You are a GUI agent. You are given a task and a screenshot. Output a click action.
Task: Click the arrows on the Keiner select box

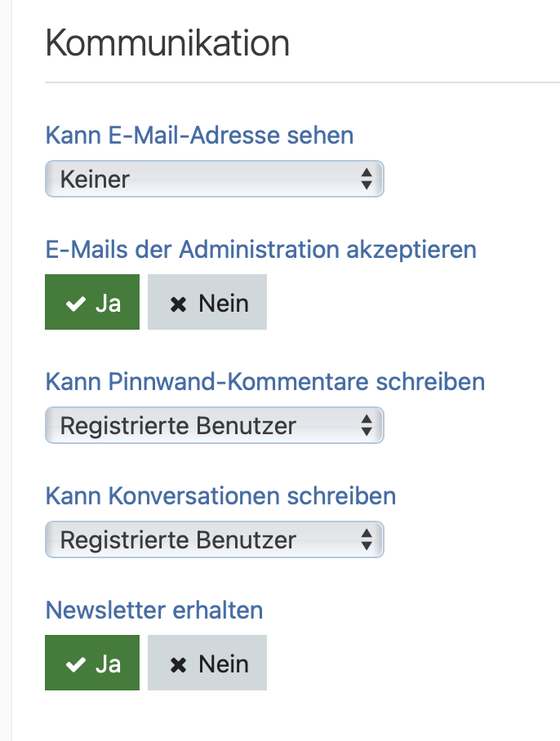point(367,179)
